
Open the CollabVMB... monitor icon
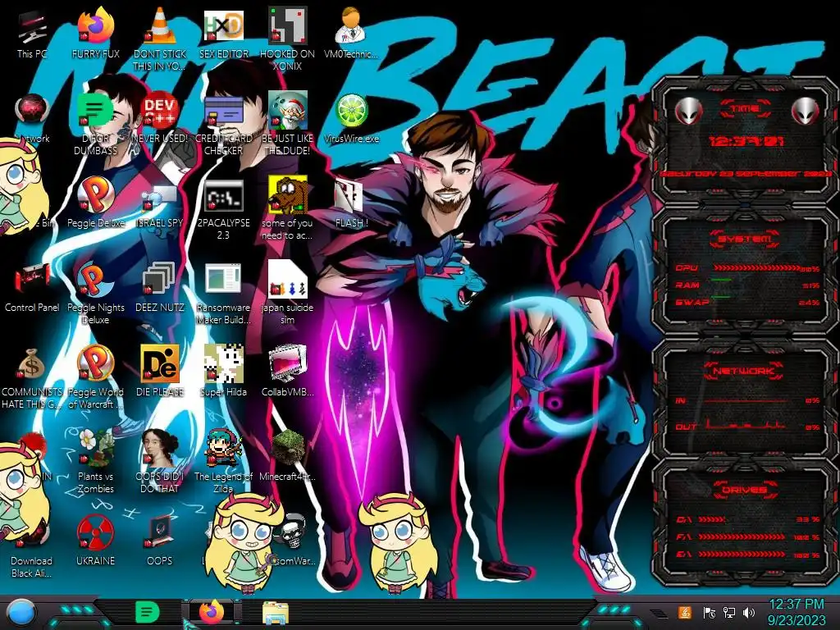coord(287,363)
